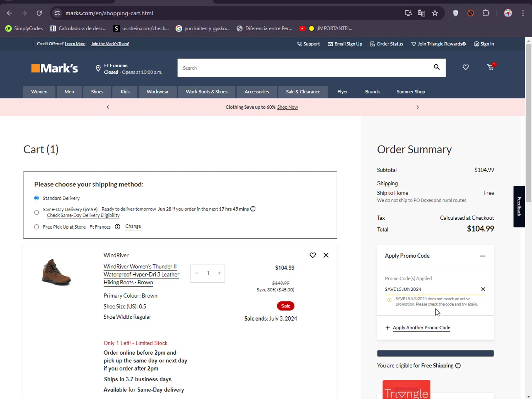Click the store location pin icon
This screenshot has height=399, width=532.
coord(98,69)
